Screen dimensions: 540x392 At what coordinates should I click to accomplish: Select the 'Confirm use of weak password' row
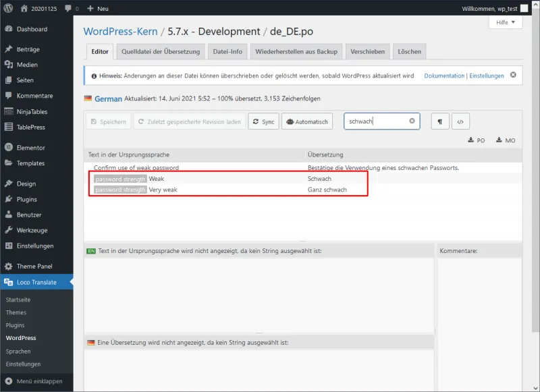pyautogui.click(x=302, y=167)
